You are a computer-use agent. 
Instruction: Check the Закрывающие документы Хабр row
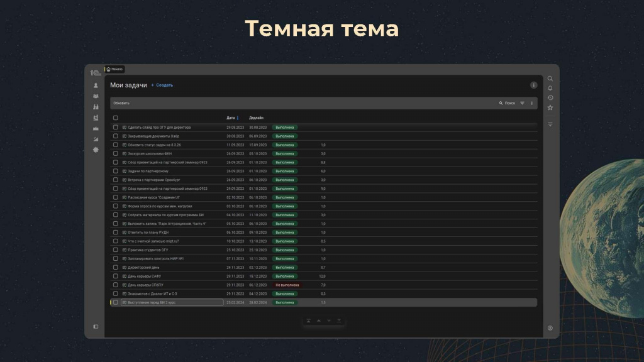tap(116, 136)
